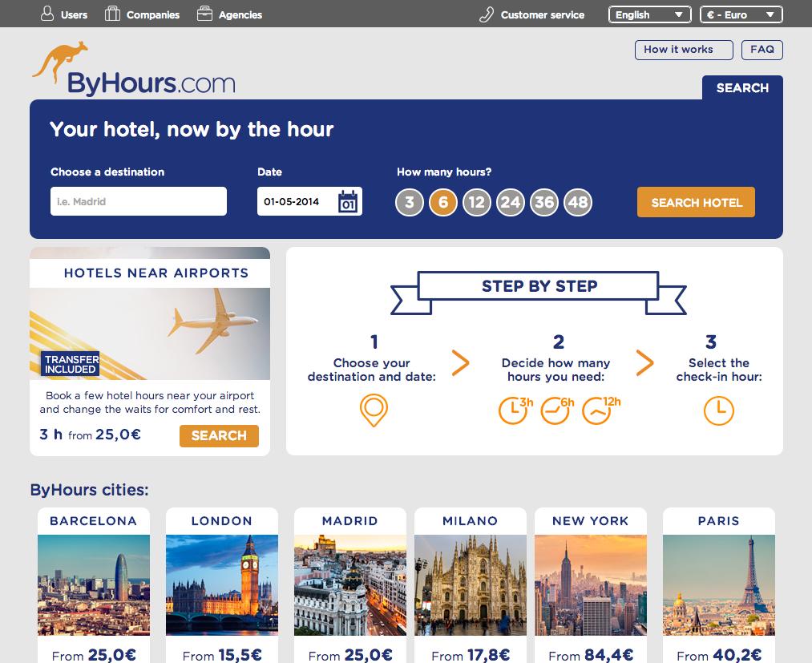Click the clock icon under step 3
The height and width of the screenshot is (663, 812).
tap(719, 410)
